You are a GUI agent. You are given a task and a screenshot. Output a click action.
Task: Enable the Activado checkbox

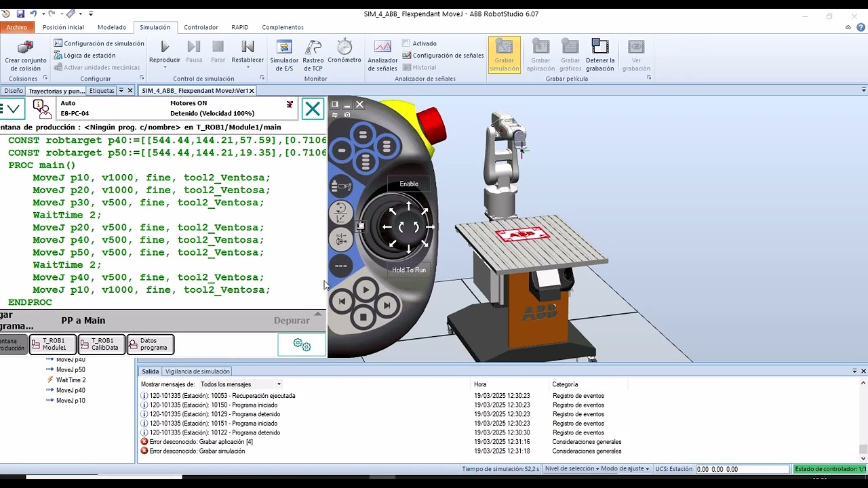[x=406, y=43]
